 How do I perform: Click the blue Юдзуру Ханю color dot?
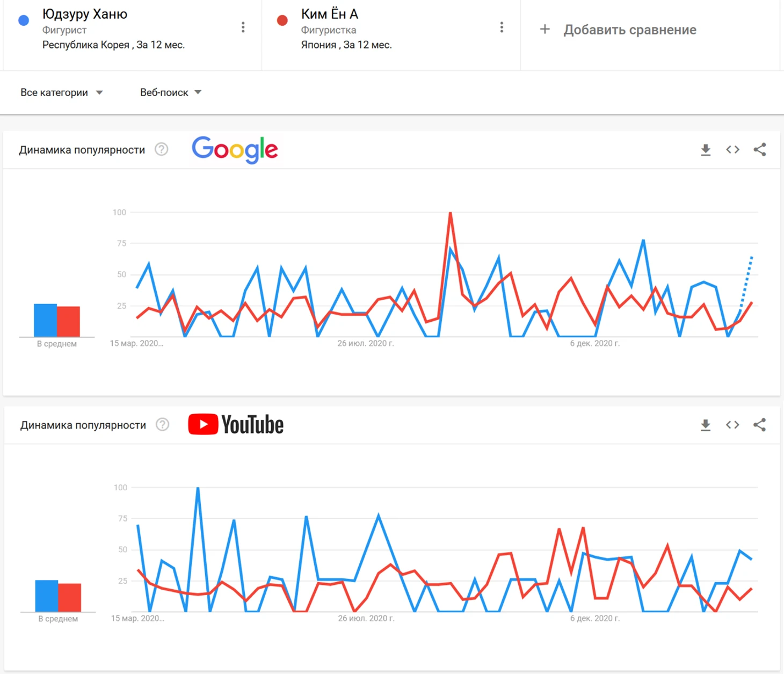[x=24, y=20]
